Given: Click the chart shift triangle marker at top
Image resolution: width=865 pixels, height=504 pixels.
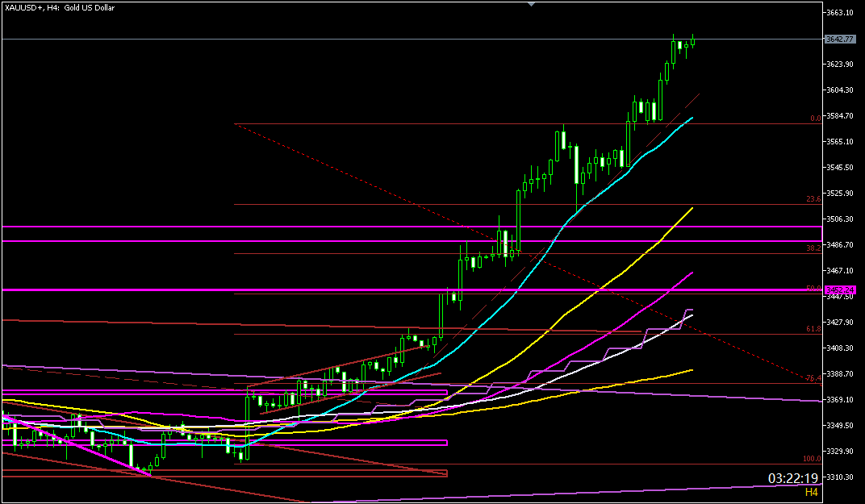Looking at the screenshot, I should [531, 4].
